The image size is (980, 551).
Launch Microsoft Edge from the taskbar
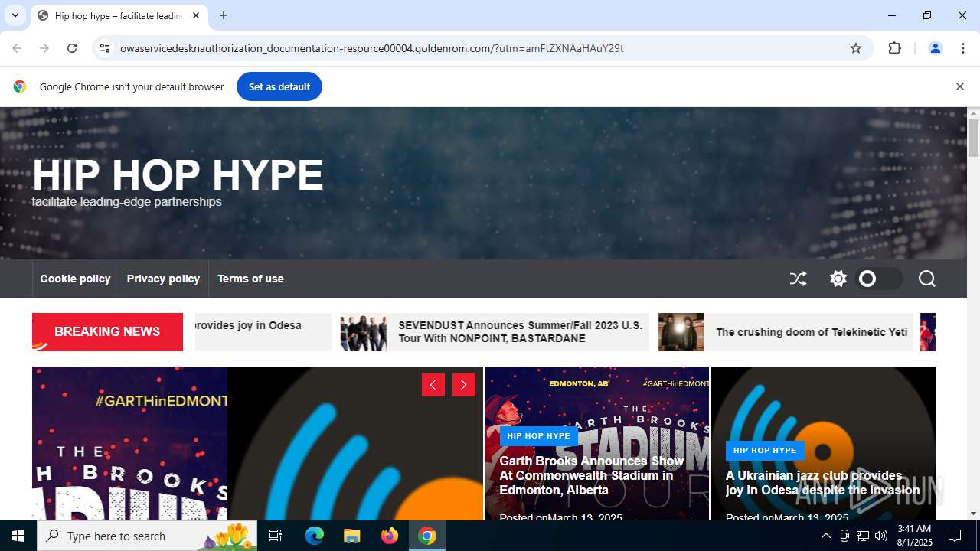[315, 536]
